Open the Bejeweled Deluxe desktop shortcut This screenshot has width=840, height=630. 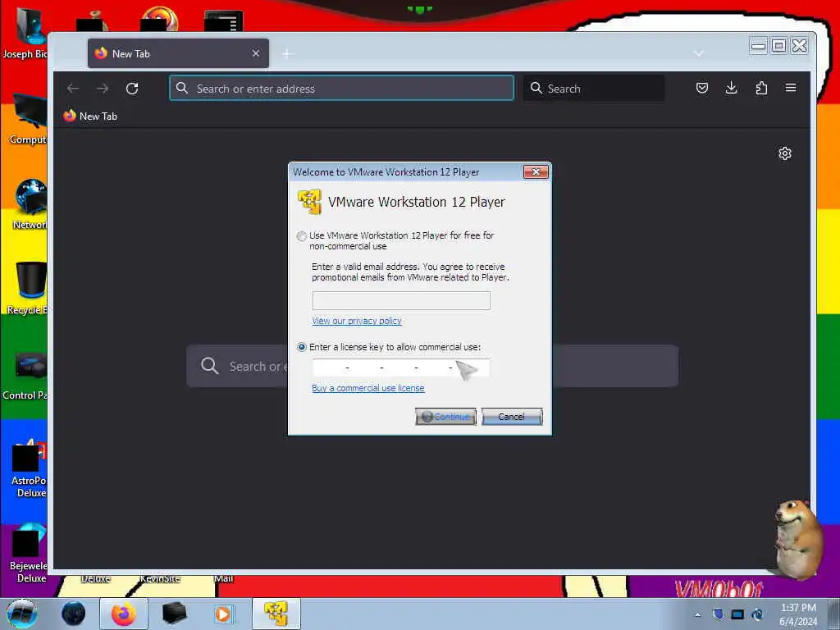(x=27, y=555)
